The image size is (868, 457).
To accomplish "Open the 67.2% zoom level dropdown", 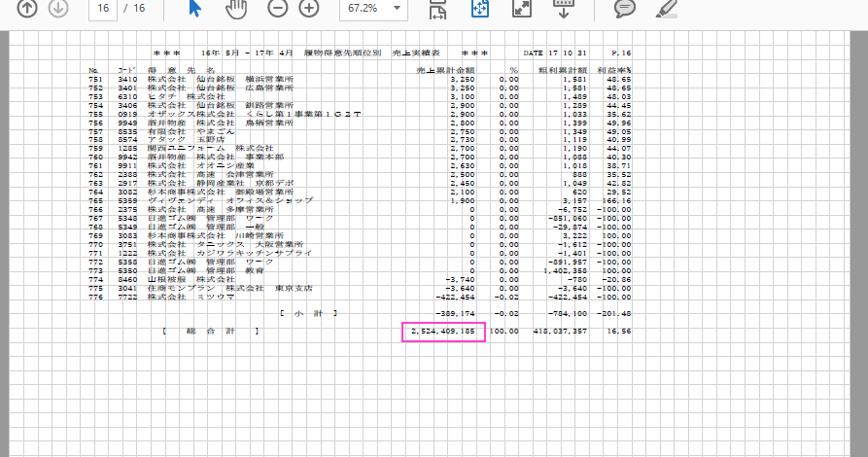I will [373, 8].
